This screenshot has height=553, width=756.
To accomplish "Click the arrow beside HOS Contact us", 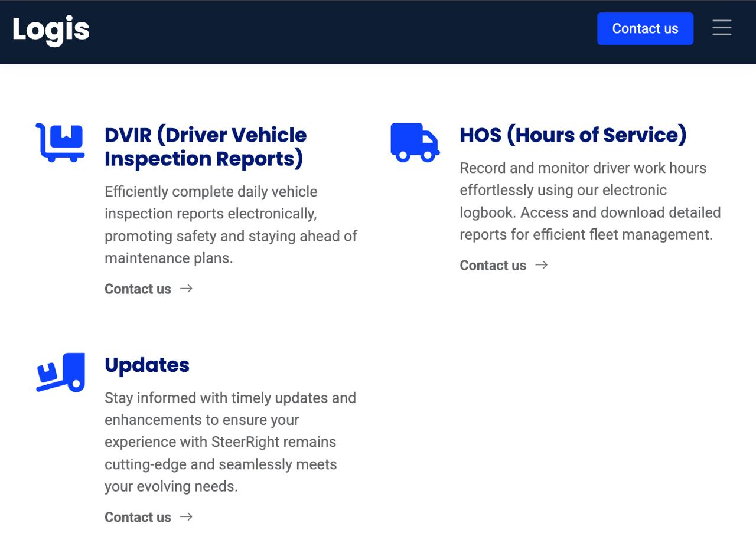I will 541,265.
